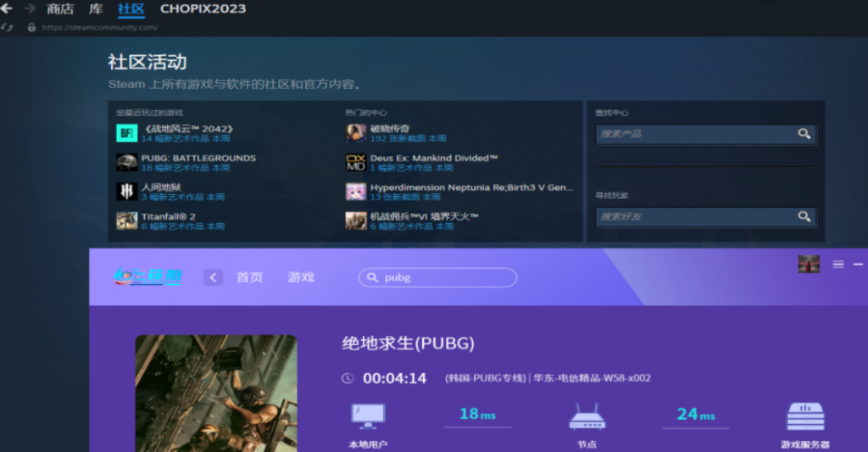Click the padlock icon beside the URL

(x=31, y=27)
